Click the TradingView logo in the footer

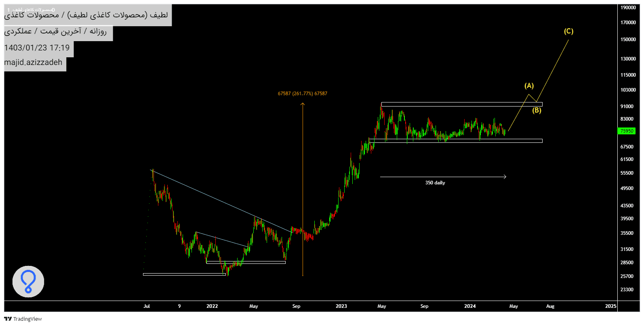click(23, 319)
